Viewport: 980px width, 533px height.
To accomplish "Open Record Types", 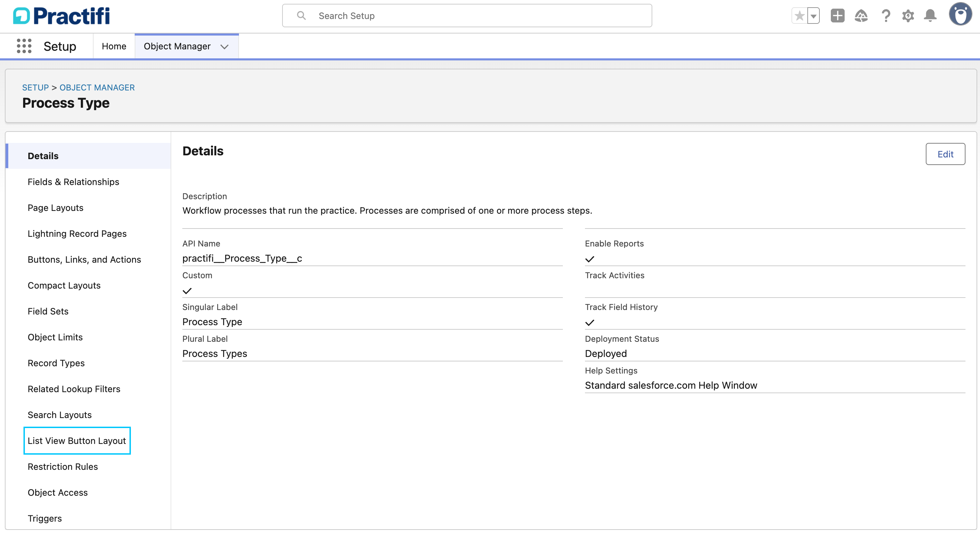I will 56,363.
